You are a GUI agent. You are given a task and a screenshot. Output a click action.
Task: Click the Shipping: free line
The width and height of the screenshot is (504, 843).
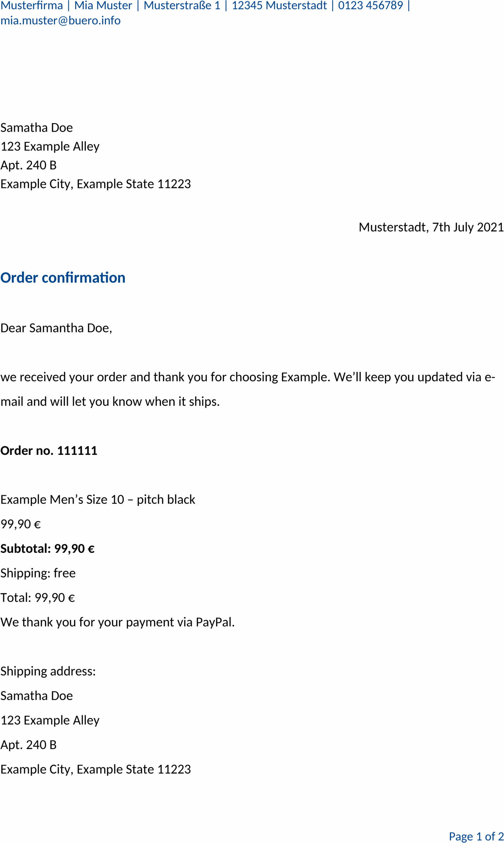click(38, 573)
